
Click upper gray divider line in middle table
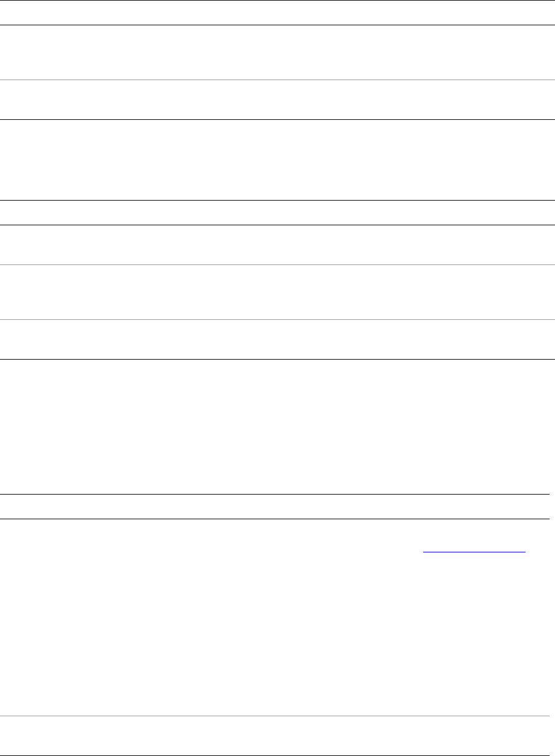(x=277, y=264)
